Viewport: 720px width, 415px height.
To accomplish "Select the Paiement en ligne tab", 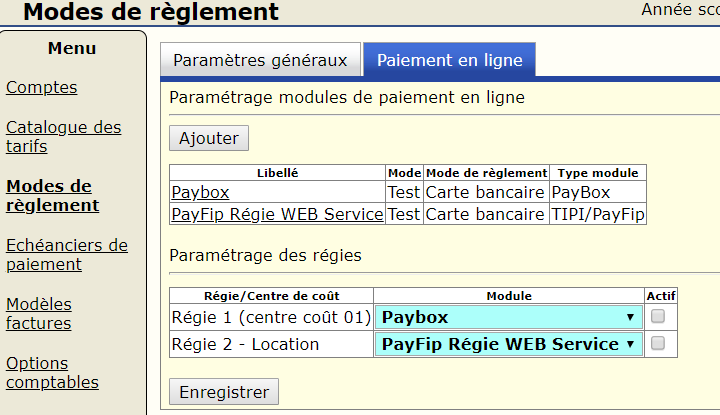I will (x=449, y=60).
